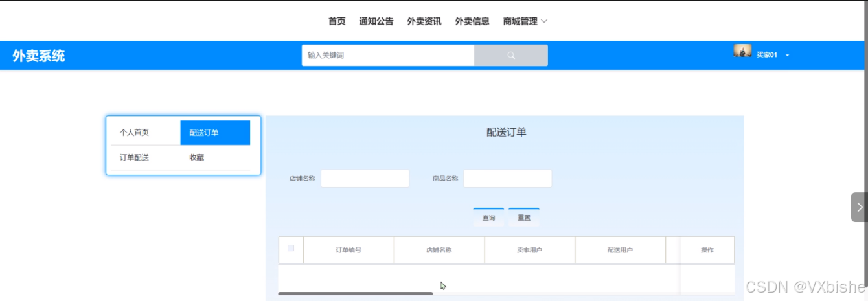868x301 pixels.
Task: Click the 操作 column header
Action: 707,250
